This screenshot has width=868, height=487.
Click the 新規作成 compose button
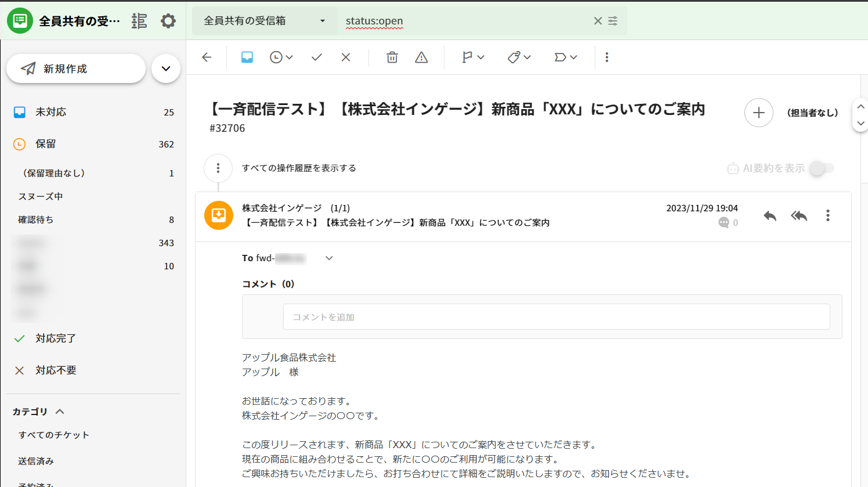pyautogui.click(x=76, y=69)
